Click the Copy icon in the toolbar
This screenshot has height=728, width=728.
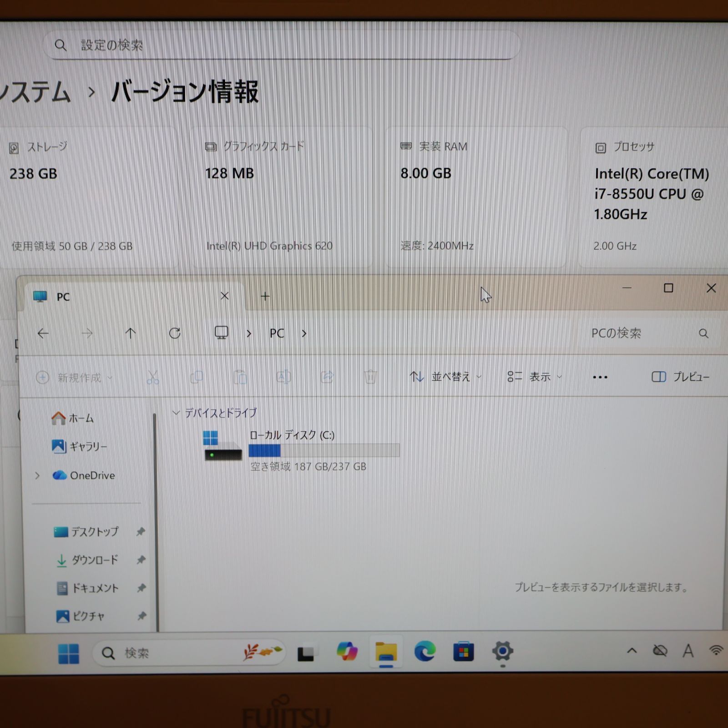197,377
